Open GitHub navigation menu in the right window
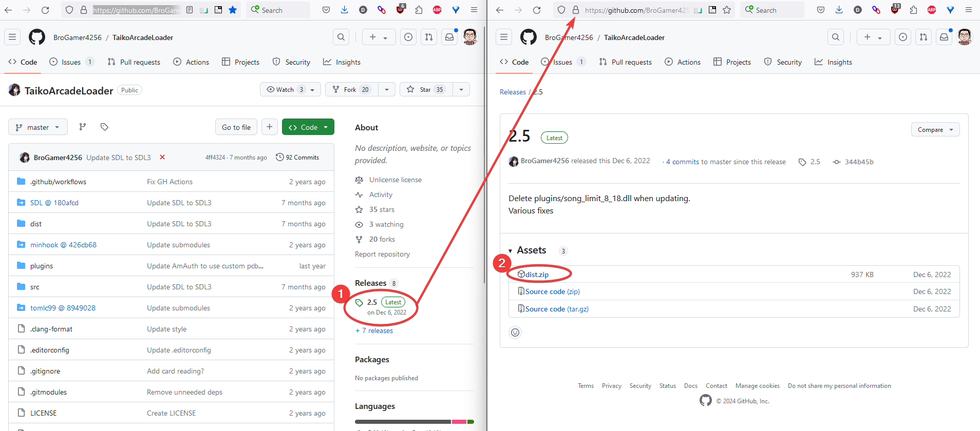The width and height of the screenshot is (980, 431). pos(504,37)
